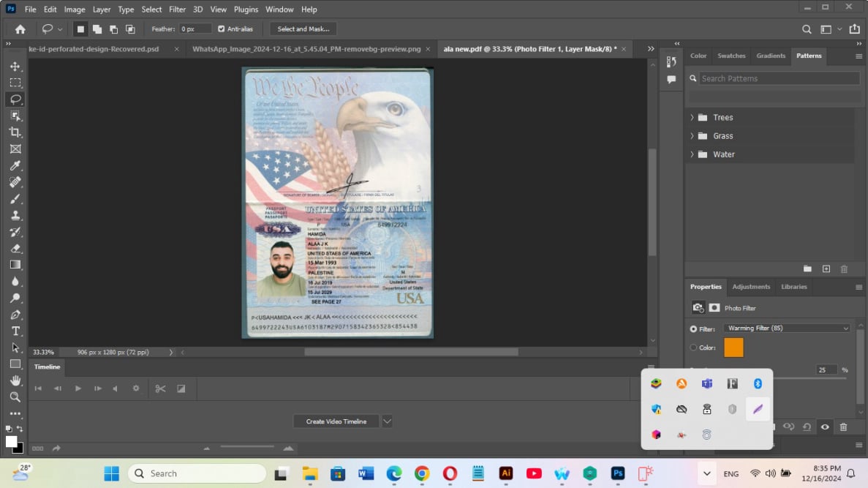Click the Search Patterns field
The width and height of the screenshot is (868, 488).
click(779, 79)
